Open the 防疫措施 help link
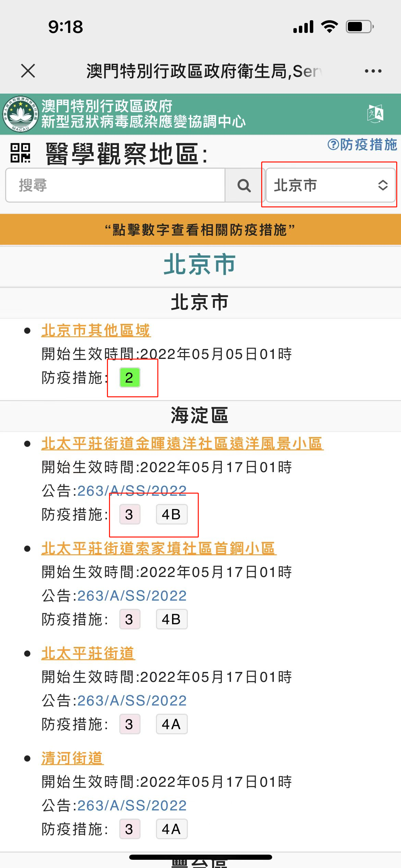This screenshot has width=401, height=868. click(x=362, y=145)
